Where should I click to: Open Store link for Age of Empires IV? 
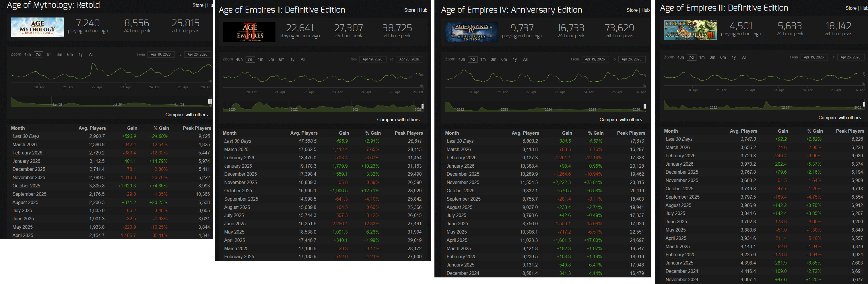tap(632, 10)
